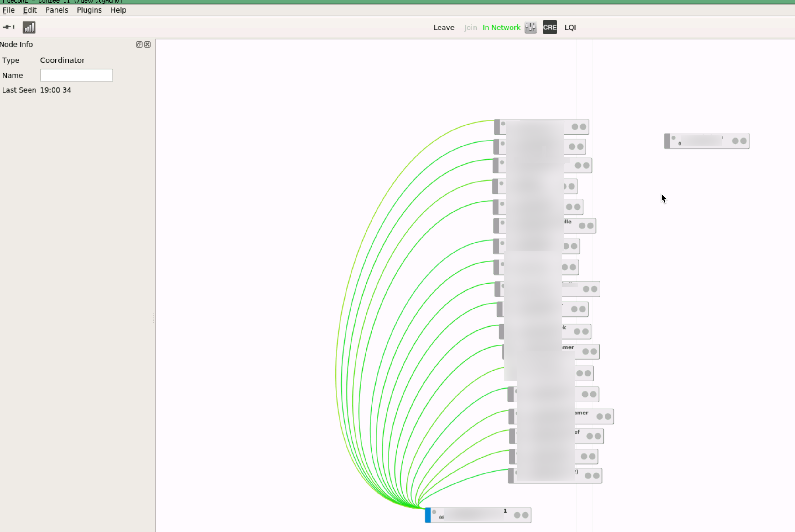The width and height of the screenshot is (795, 532).
Task: Toggle the CRE display button
Action: 549,28
